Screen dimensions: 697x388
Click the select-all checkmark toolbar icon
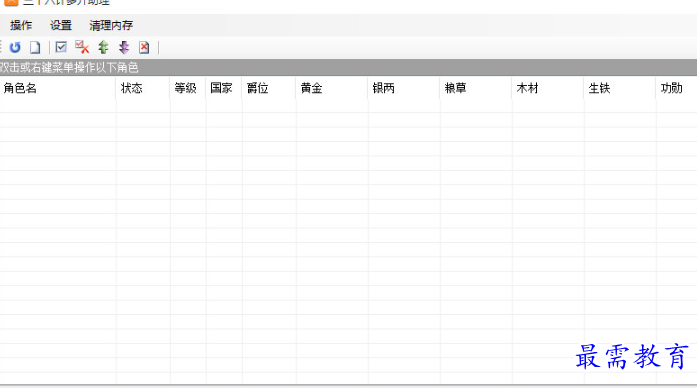61,47
